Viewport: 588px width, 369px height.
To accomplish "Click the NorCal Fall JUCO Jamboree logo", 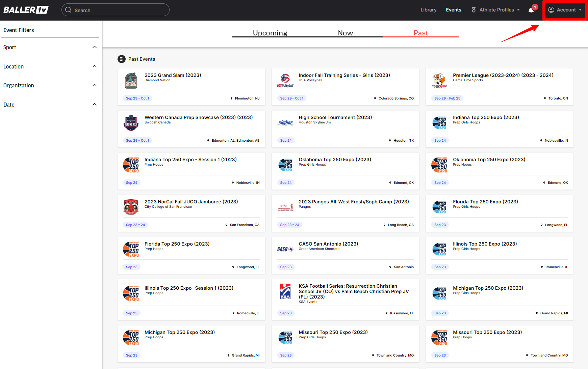I will [x=131, y=207].
